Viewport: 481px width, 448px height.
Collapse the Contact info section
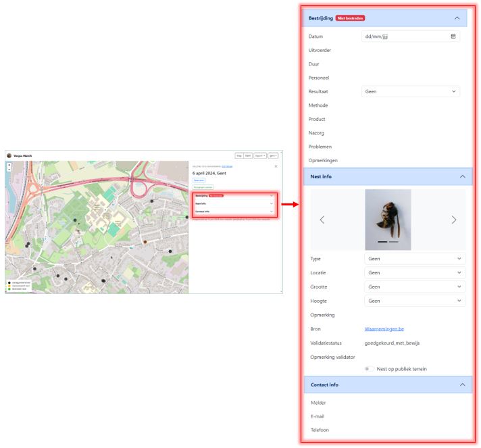pos(462,384)
